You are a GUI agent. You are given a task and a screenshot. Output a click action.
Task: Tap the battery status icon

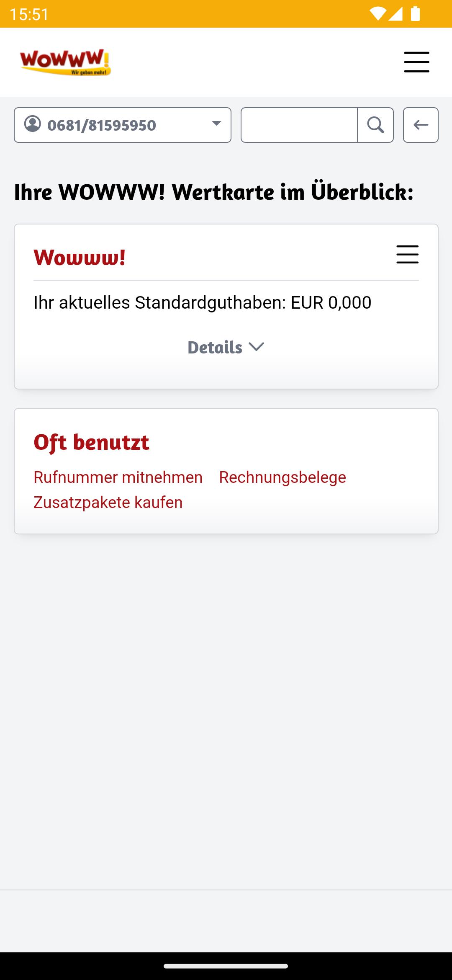[x=415, y=14]
